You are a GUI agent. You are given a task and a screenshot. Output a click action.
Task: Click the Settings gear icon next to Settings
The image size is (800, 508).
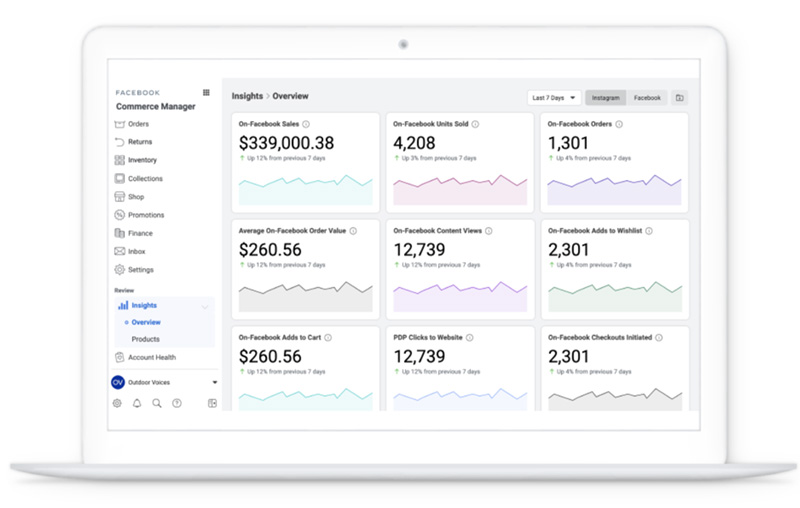[x=119, y=269]
